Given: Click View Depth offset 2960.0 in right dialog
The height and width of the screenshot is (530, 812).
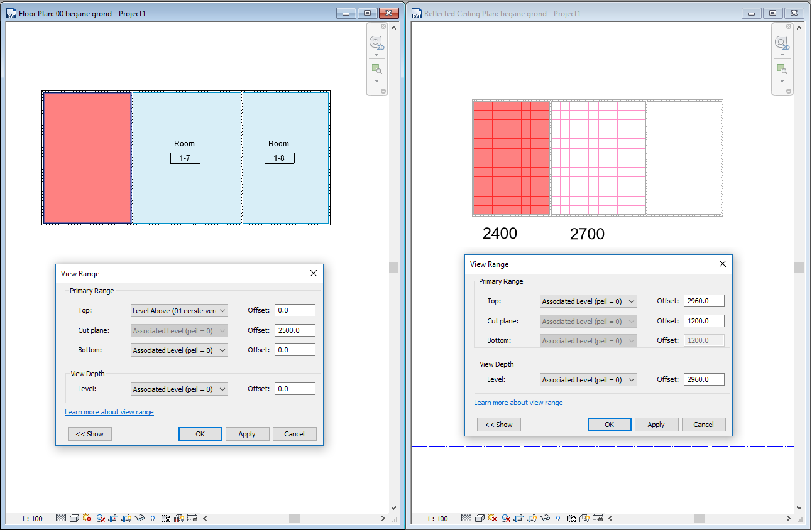Looking at the screenshot, I should tap(704, 379).
